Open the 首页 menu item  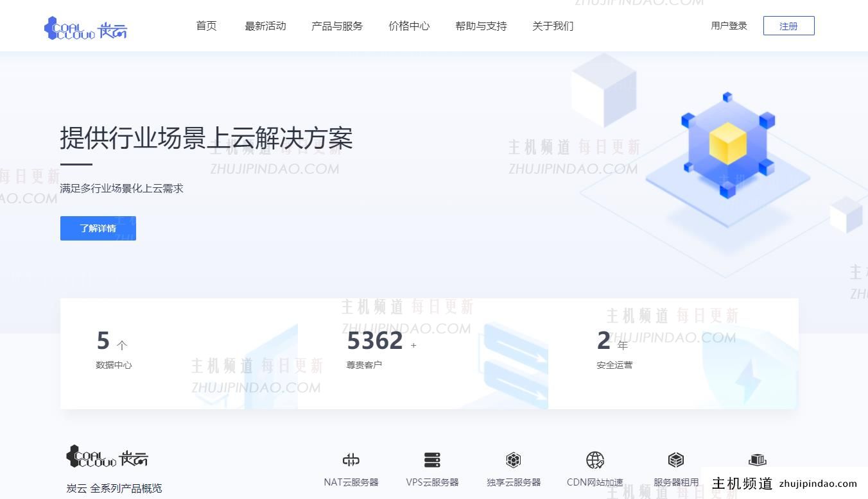pos(206,26)
